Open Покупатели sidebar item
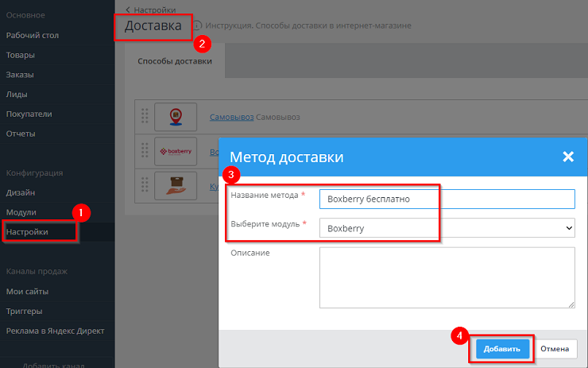 coord(29,114)
